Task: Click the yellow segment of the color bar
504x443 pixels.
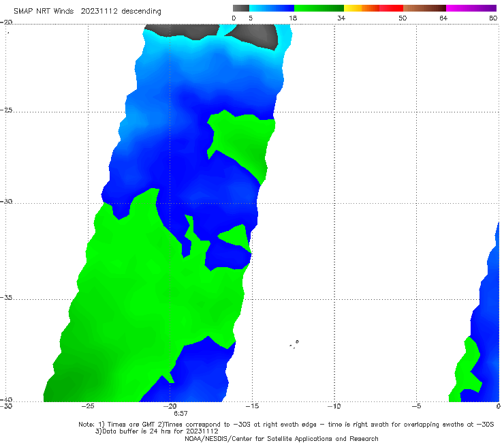Action: click(x=353, y=8)
